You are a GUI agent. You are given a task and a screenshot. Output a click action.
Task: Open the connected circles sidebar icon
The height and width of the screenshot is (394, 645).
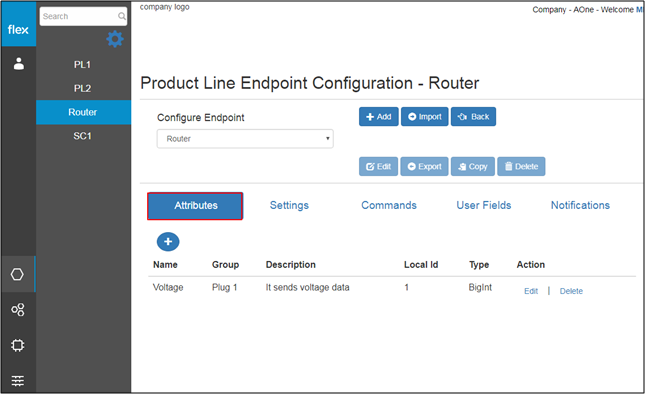pos(18,310)
